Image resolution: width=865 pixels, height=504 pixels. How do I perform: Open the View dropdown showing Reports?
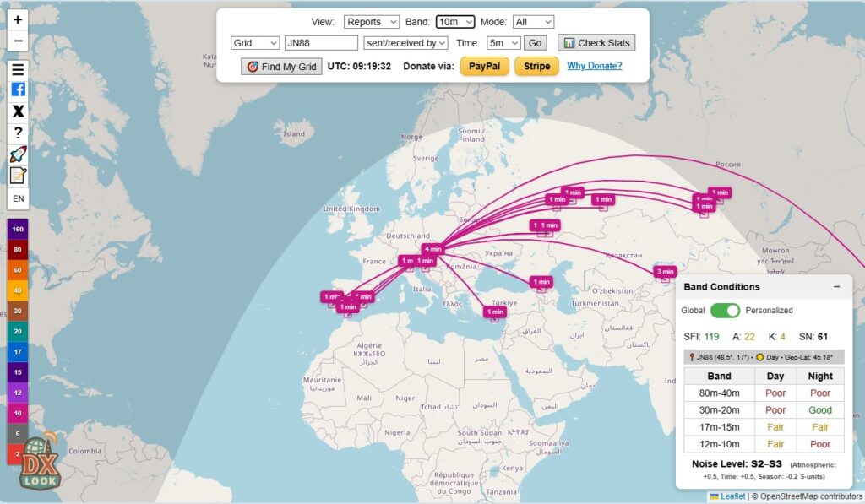[x=371, y=22]
